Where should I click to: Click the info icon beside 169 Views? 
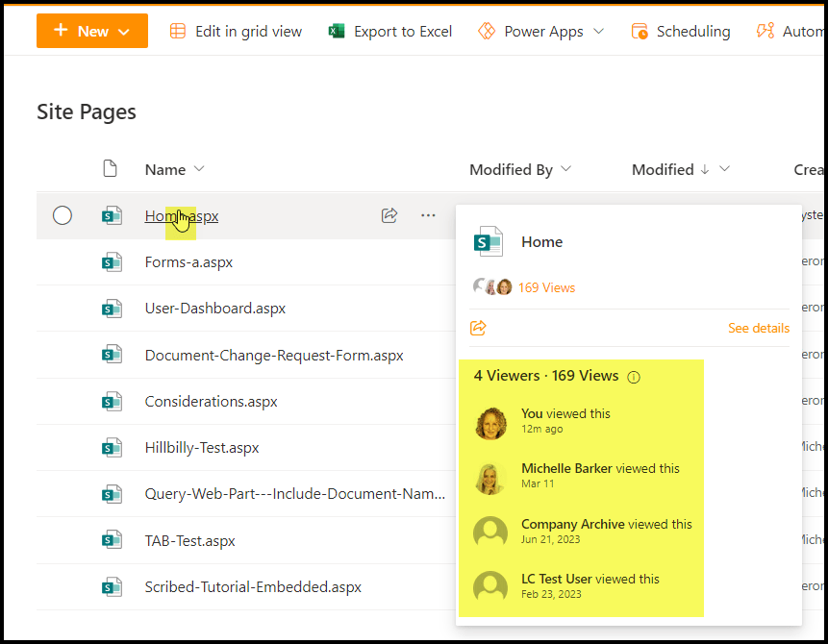coord(634,377)
